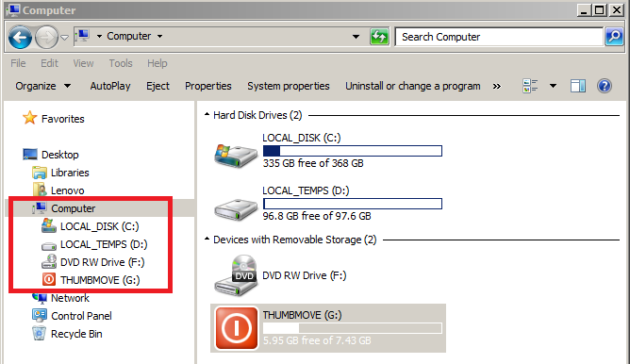Screen dimensions: 630x364
Task: Click the LOCAL_TEMPS (D:) capacity bar
Action: click(353, 204)
